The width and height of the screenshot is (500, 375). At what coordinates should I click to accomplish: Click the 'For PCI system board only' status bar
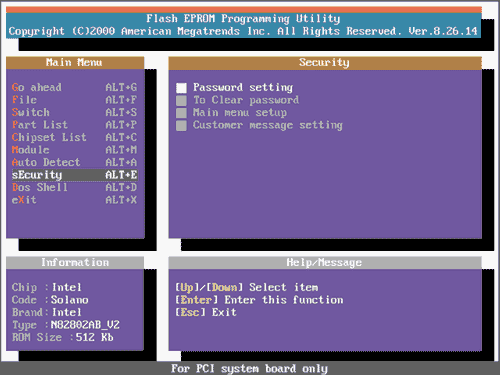(249, 369)
